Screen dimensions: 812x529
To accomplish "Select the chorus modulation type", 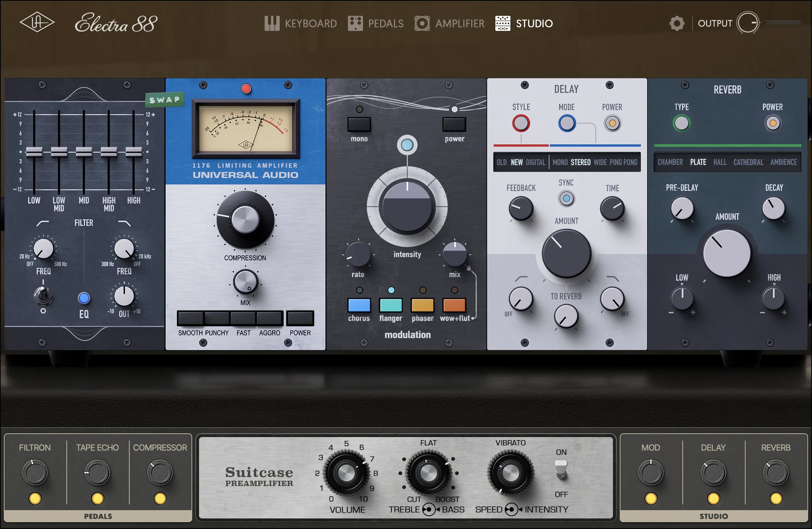I will tap(359, 306).
